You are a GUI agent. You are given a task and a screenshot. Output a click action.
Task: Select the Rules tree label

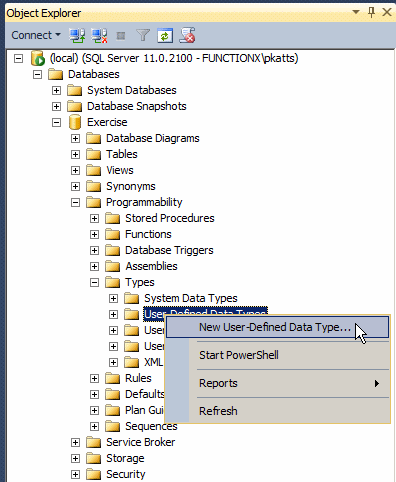coord(138,378)
